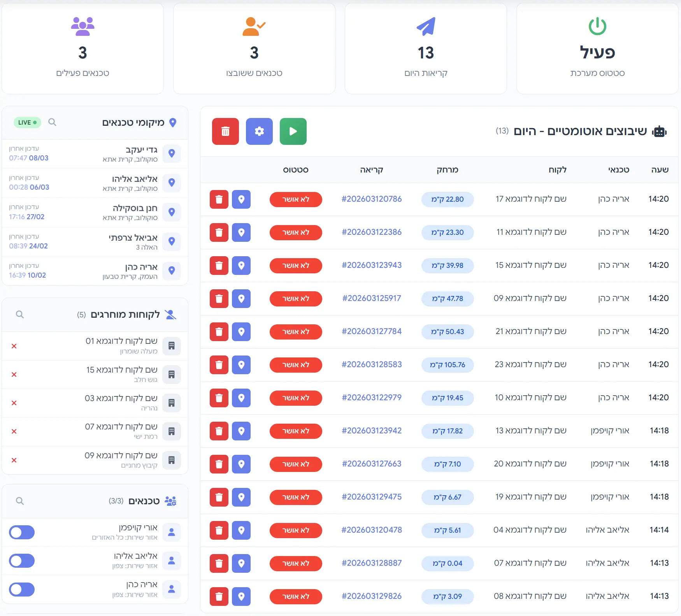Open the קריאות היום stat card
This screenshot has height=616, width=681.
426,49
